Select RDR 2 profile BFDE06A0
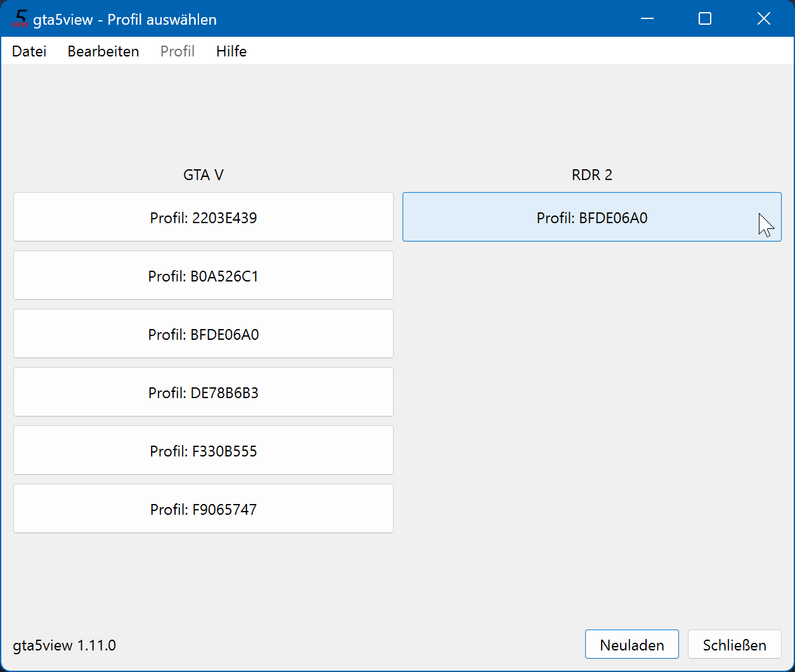The width and height of the screenshot is (795, 672). (592, 217)
